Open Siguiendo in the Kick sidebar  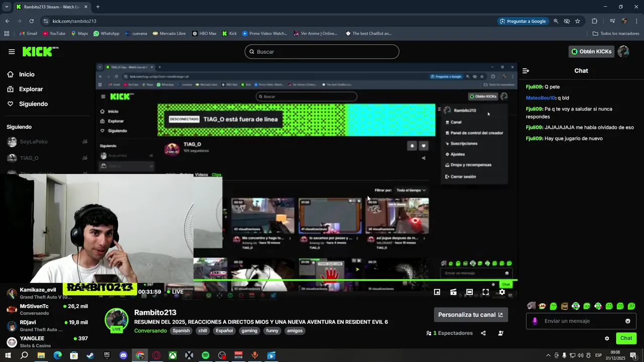27,104
